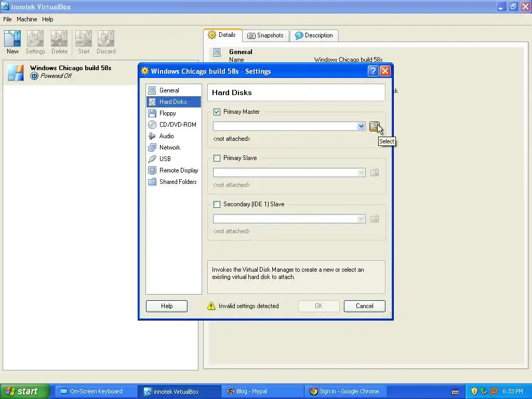Enable Secondary (IDE 1) Slave checkbox
Screen dimensions: 532x399
(x=217, y=204)
